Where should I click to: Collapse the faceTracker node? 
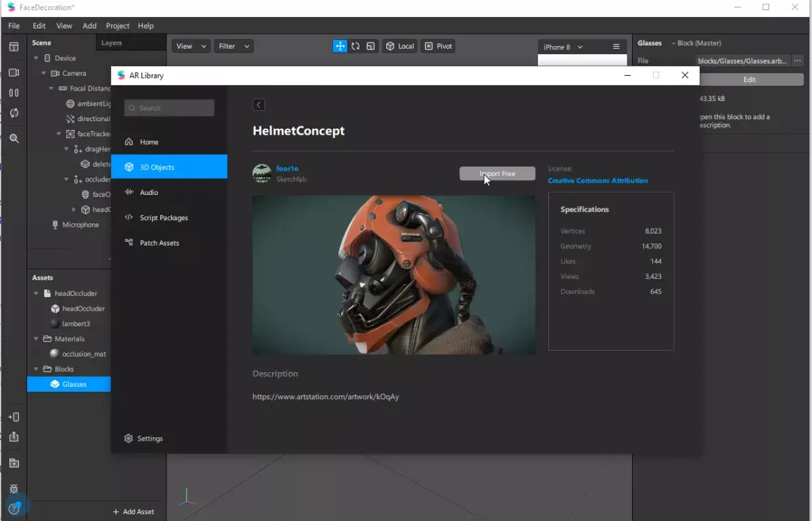coord(59,134)
